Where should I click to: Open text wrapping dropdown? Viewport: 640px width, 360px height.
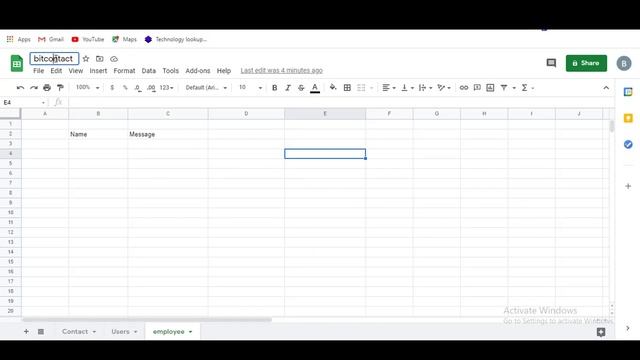(425, 88)
